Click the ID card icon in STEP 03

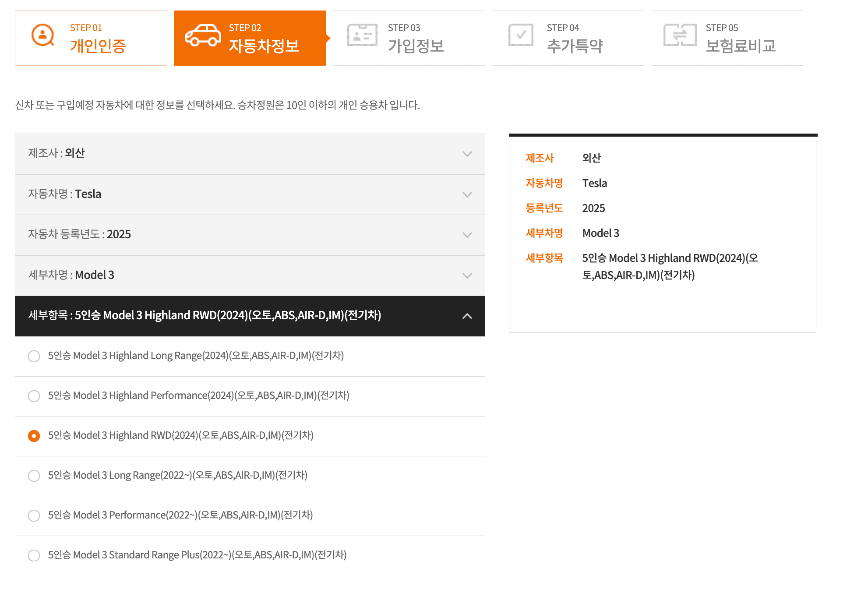pyautogui.click(x=362, y=35)
